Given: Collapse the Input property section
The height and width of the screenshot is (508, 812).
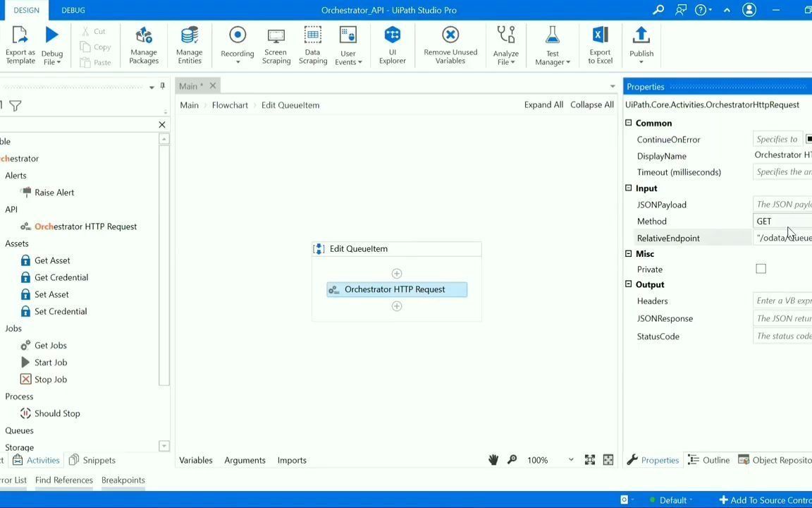Looking at the screenshot, I should 629,188.
